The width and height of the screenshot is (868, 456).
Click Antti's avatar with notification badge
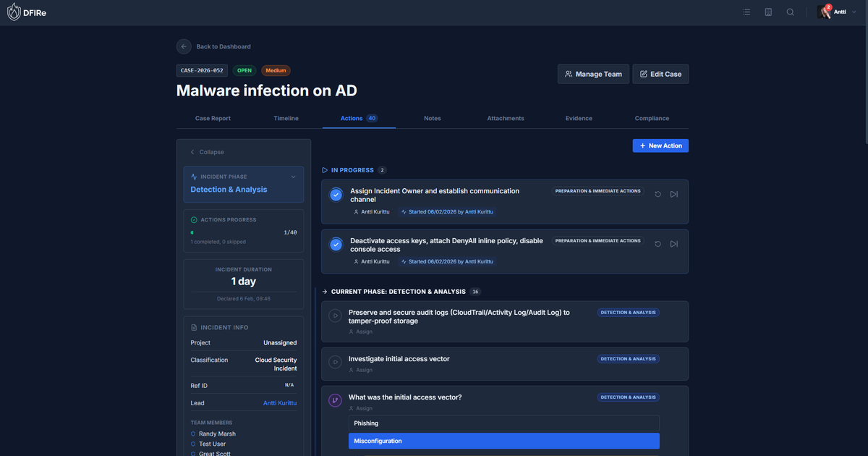[825, 12]
